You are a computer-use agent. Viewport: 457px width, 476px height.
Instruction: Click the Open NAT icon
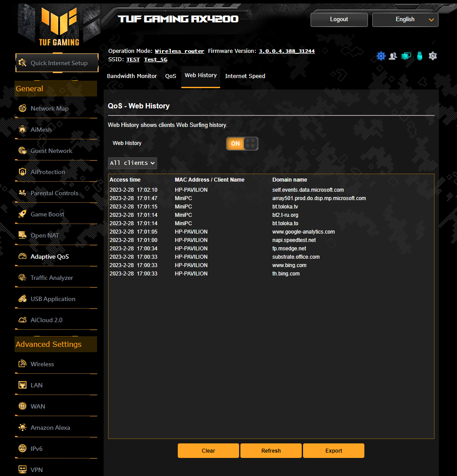22,235
